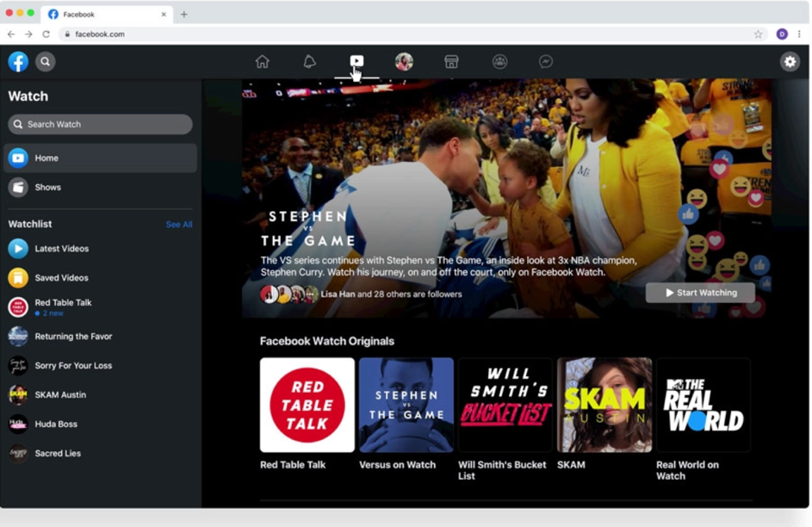This screenshot has height=527, width=812.
Task: Open the MTV Real World thumbnail
Action: 704,405
